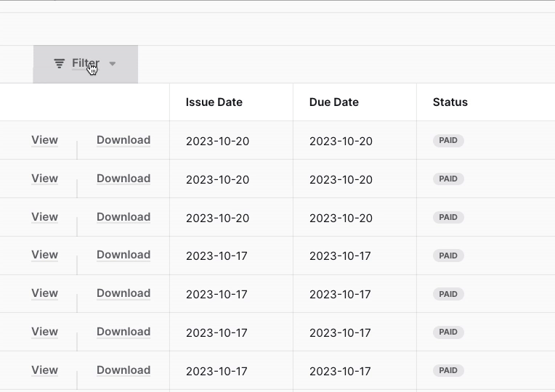Open View link in second 2023-10-20 row

click(x=44, y=179)
